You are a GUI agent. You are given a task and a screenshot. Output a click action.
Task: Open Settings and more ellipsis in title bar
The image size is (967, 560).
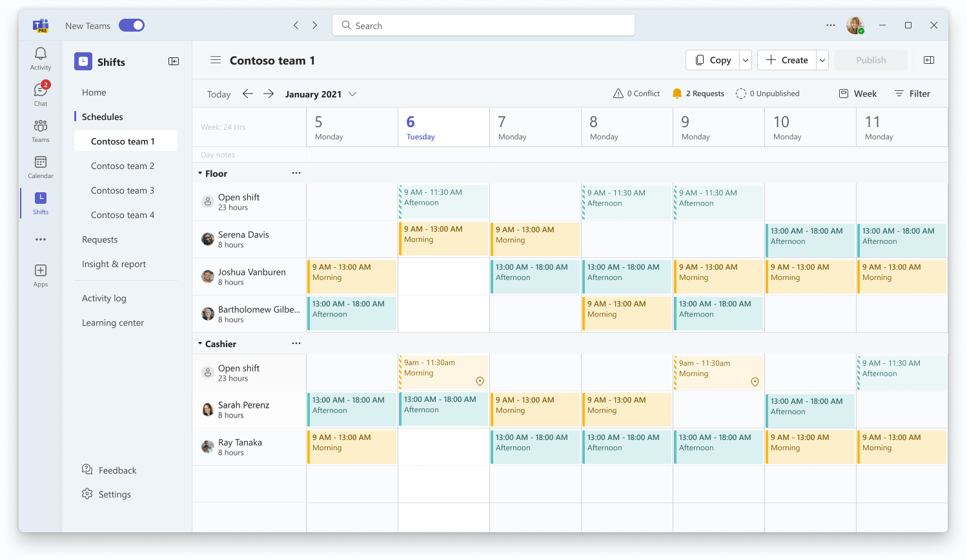click(831, 25)
